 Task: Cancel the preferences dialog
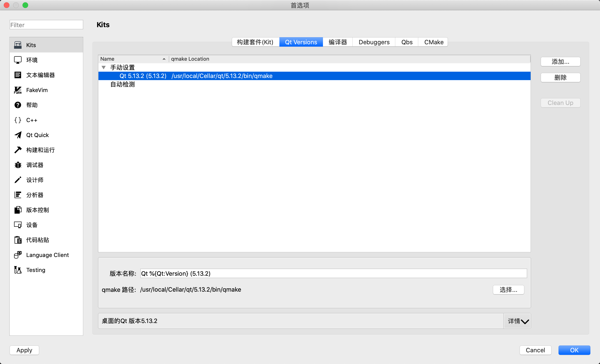pos(535,350)
